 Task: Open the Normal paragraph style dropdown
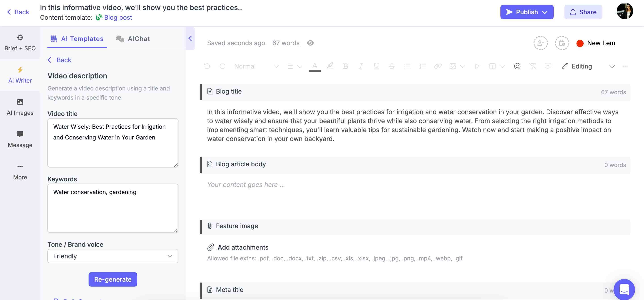256,66
